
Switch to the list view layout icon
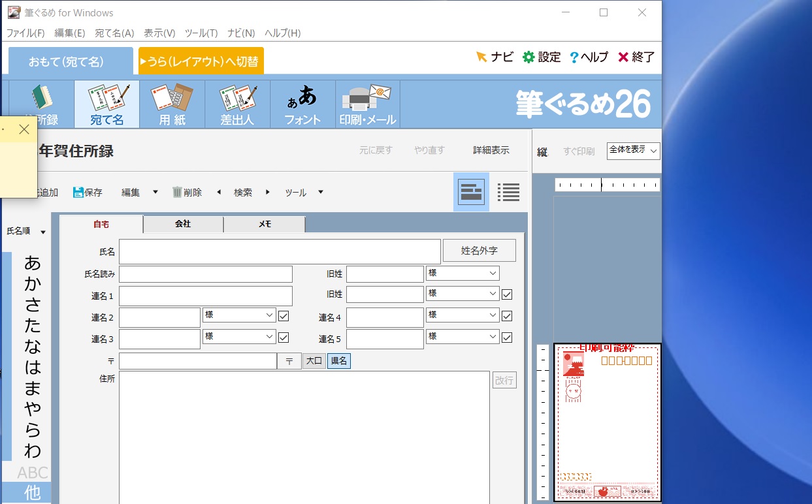[x=508, y=192]
